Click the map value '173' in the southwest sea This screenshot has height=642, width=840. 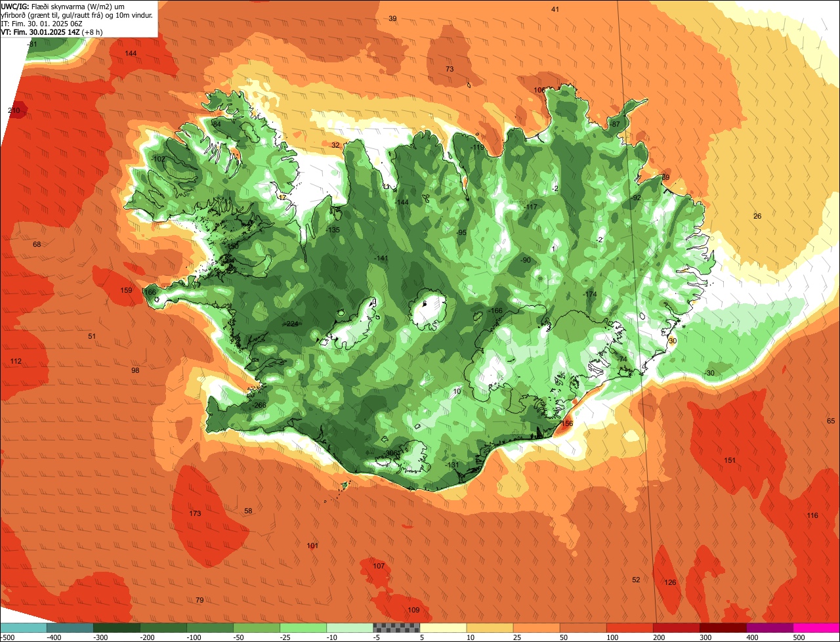click(195, 513)
